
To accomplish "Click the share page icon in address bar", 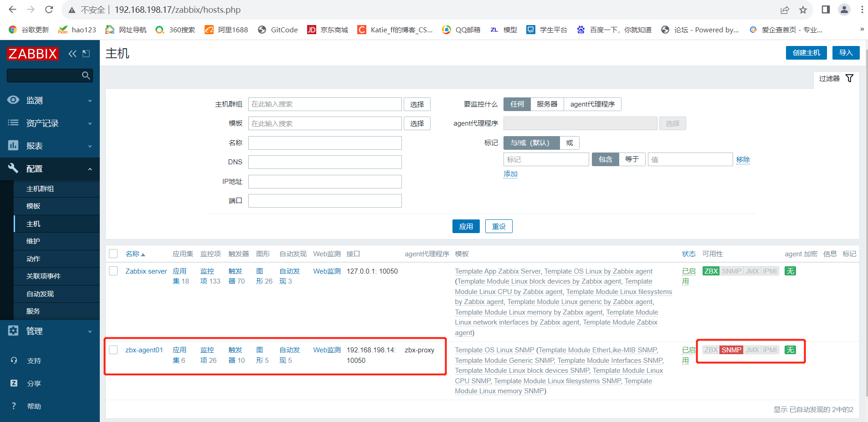I will tap(785, 10).
